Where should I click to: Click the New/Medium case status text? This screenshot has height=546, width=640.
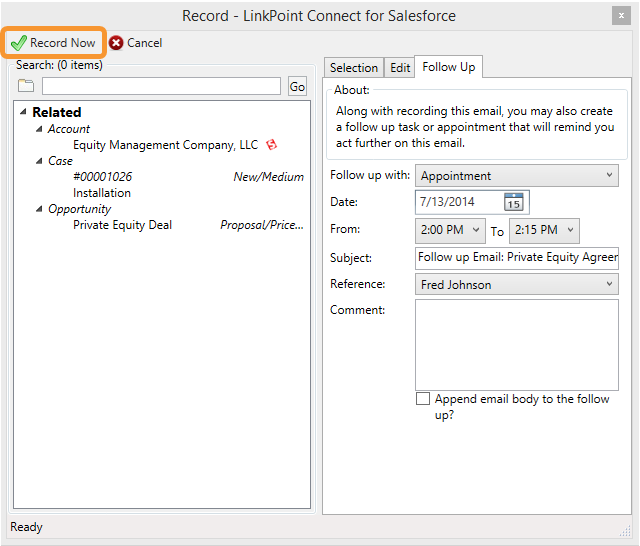(x=268, y=177)
